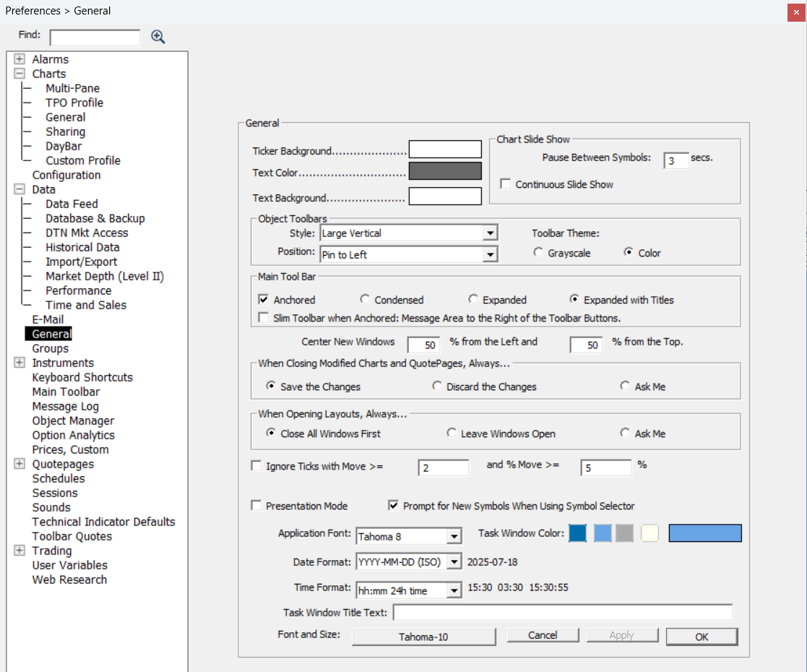Select the Grayscale toolbar theme radio
The width and height of the screenshot is (807, 672).
pyautogui.click(x=538, y=252)
